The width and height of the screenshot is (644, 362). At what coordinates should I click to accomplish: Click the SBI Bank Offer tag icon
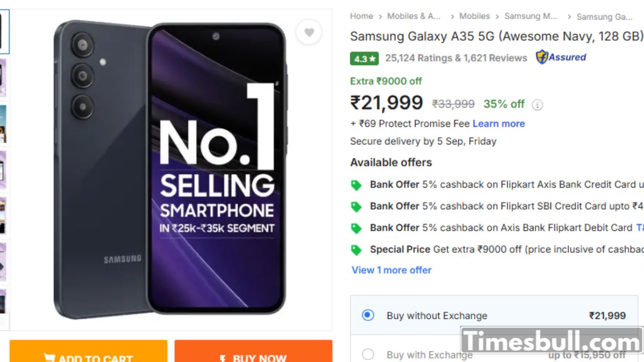[x=356, y=207]
